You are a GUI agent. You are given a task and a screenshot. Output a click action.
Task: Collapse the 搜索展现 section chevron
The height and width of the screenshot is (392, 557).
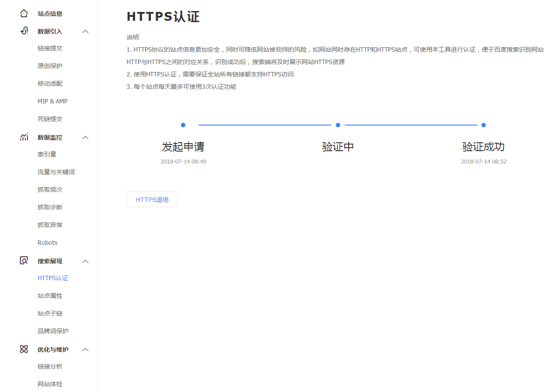[x=85, y=261]
